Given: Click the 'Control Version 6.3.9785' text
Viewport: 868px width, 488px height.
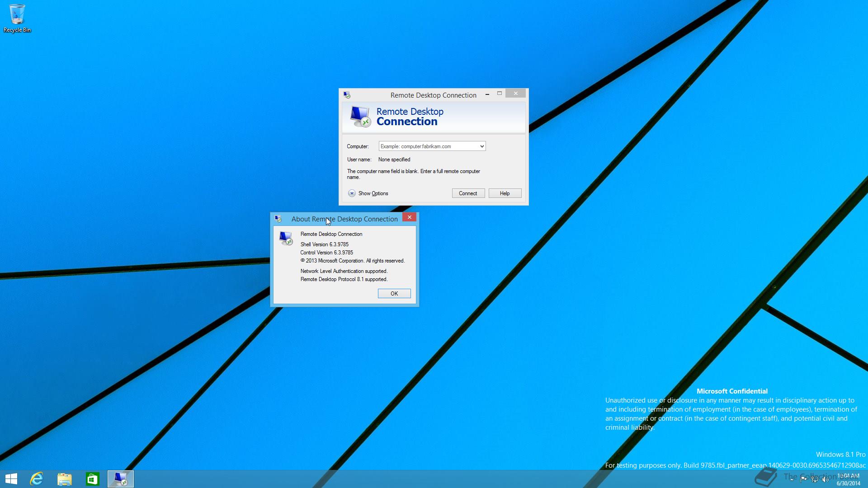Looking at the screenshot, I should pos(326,253).
